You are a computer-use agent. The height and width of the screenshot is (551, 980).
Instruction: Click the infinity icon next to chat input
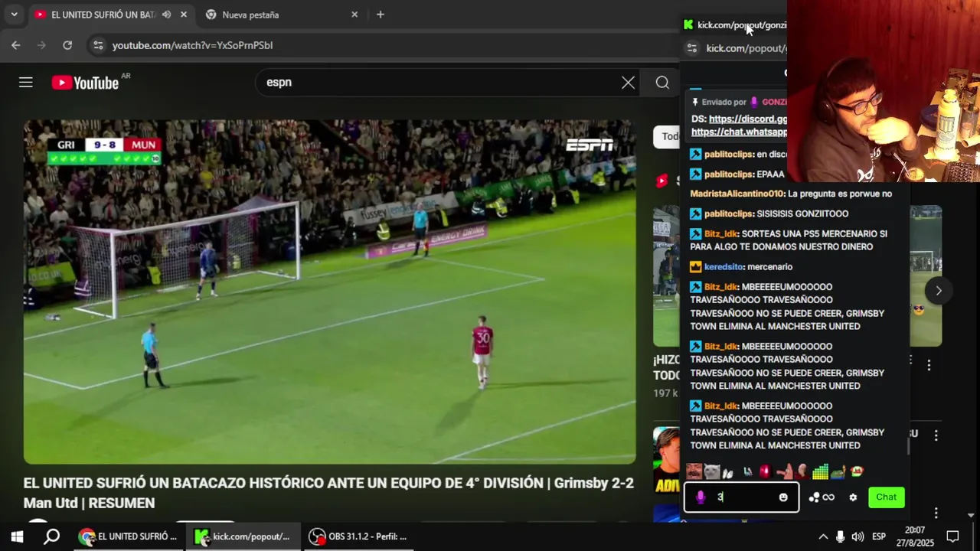click(828, 497)
